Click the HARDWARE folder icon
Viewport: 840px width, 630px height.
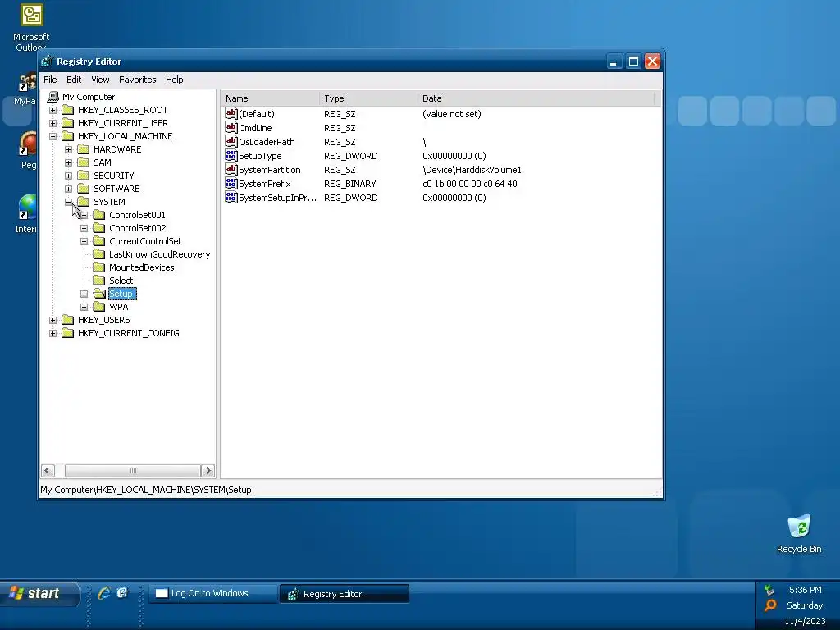(x=84, y=149)
